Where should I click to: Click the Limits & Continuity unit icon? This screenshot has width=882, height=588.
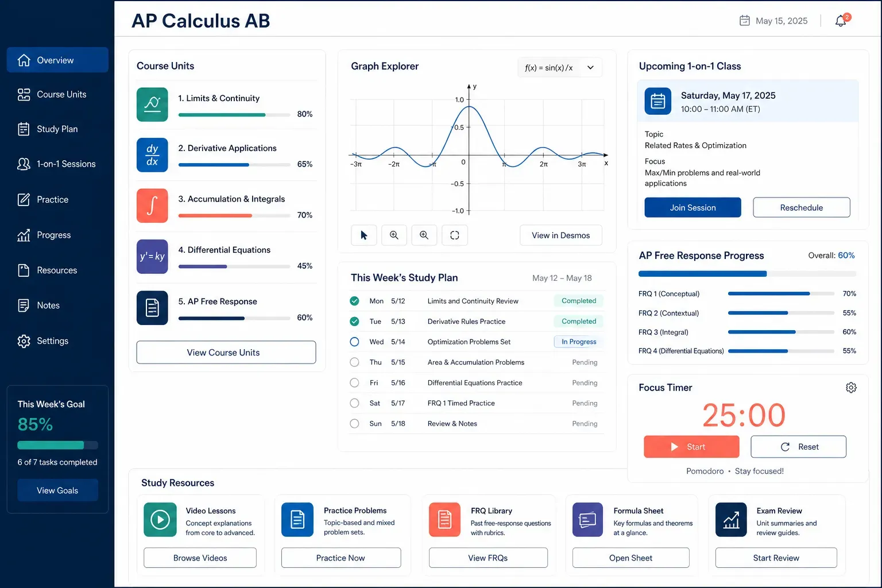tap(152, 105)
